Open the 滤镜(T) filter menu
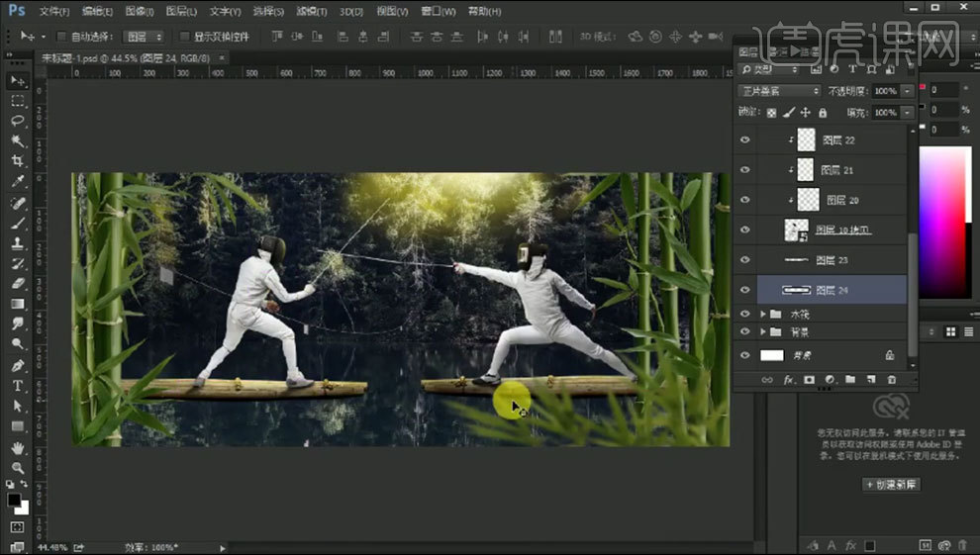The height and width of the screenshot is (555, 980). (312, 12)
